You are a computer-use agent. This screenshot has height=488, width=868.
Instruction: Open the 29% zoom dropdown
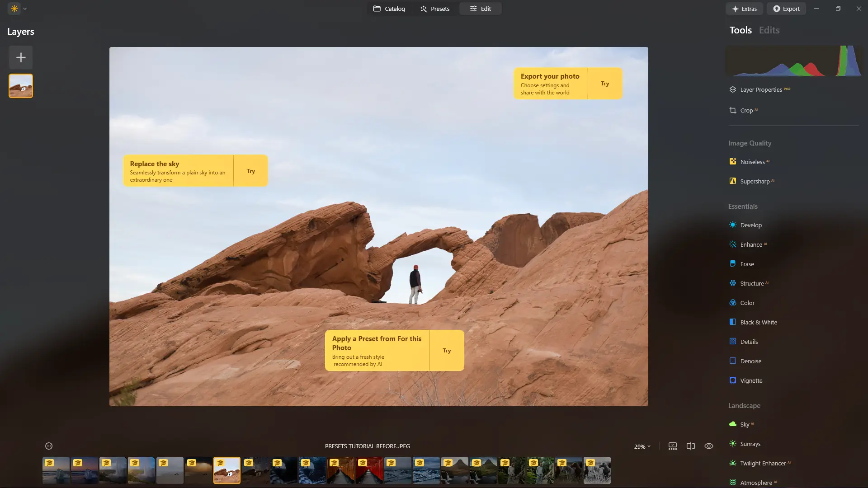click(x=642, y=446)
